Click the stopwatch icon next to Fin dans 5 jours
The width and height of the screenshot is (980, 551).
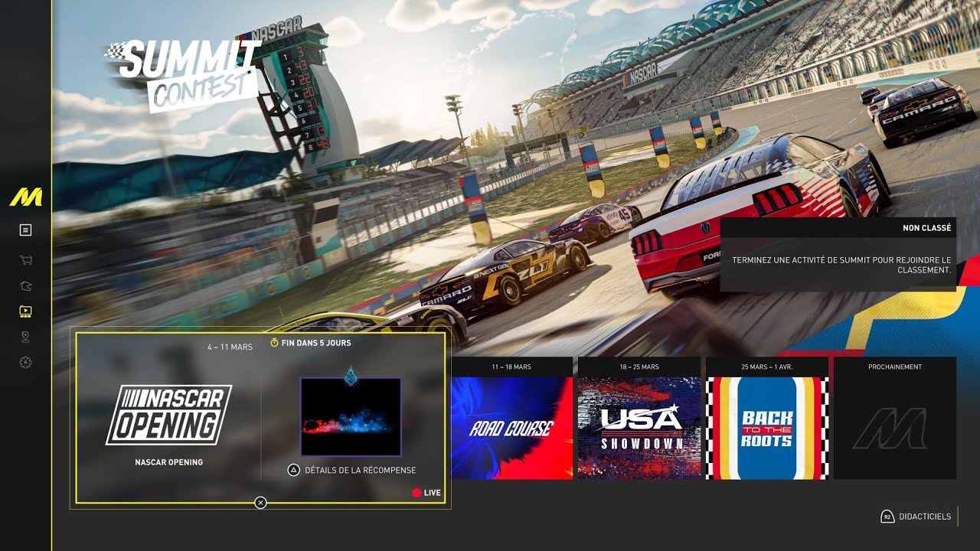coord(275,343)
